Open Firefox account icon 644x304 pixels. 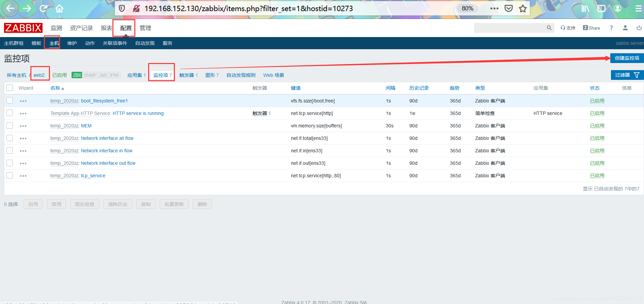(x=618, y=8)
